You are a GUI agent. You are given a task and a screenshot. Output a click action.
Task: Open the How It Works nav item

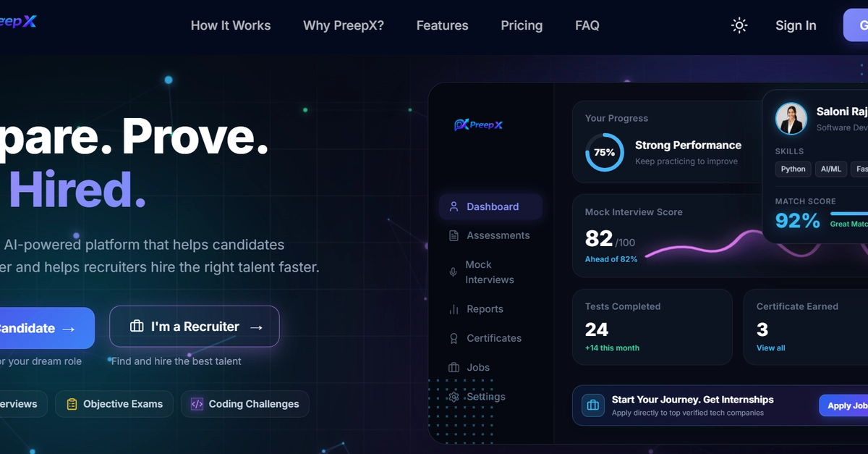click(231, 25)
